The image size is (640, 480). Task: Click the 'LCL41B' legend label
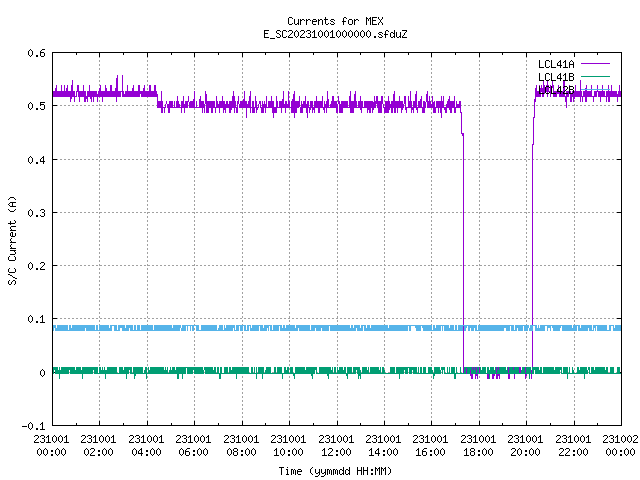coord(556,77)
